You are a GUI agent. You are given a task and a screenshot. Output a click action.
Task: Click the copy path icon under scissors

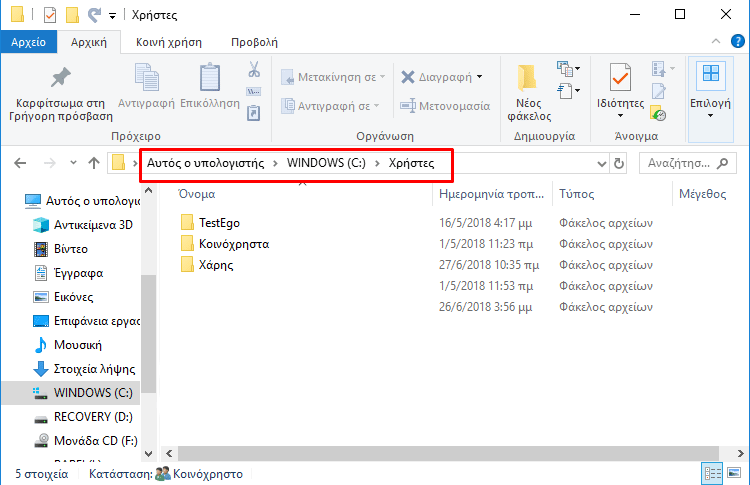click(x=254, y=91)
